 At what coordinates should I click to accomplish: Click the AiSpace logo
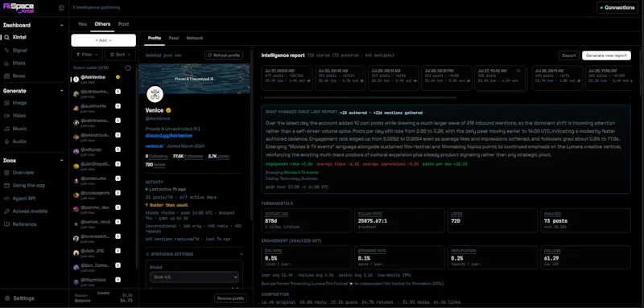click(19, 8)
